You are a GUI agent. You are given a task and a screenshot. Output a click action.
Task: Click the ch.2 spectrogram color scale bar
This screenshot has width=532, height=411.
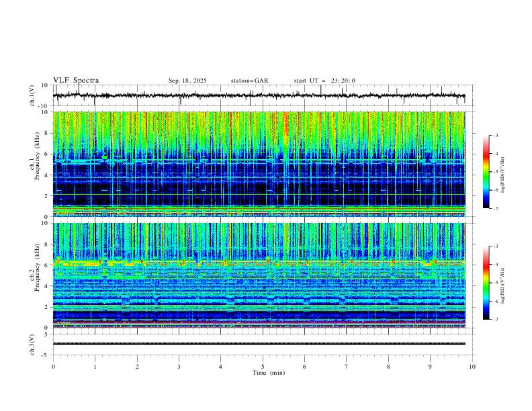[x=486, y=283]
